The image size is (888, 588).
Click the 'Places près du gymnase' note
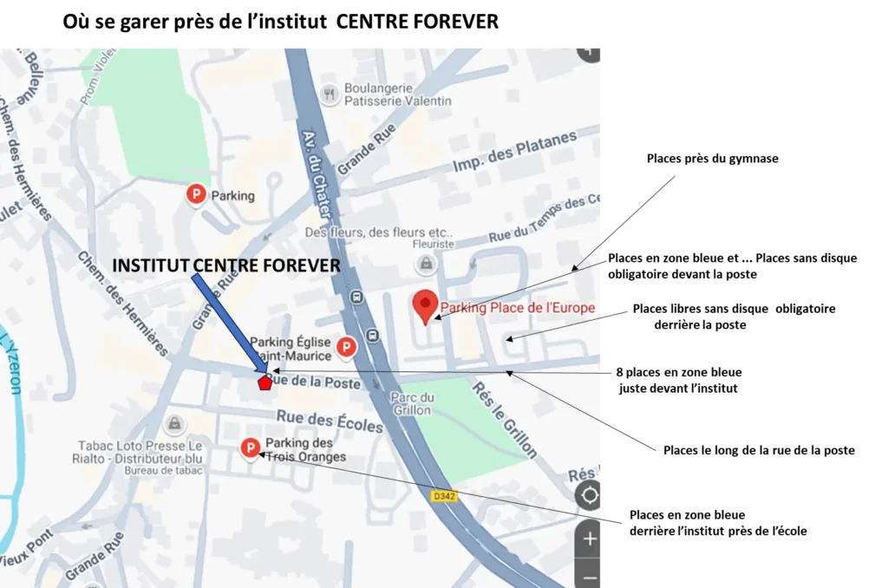[713, 159]
